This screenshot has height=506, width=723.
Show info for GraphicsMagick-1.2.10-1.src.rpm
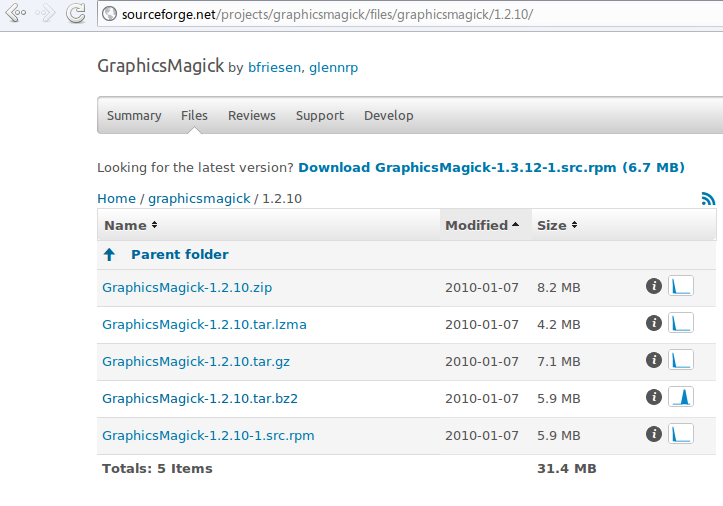tap(654, 434)
